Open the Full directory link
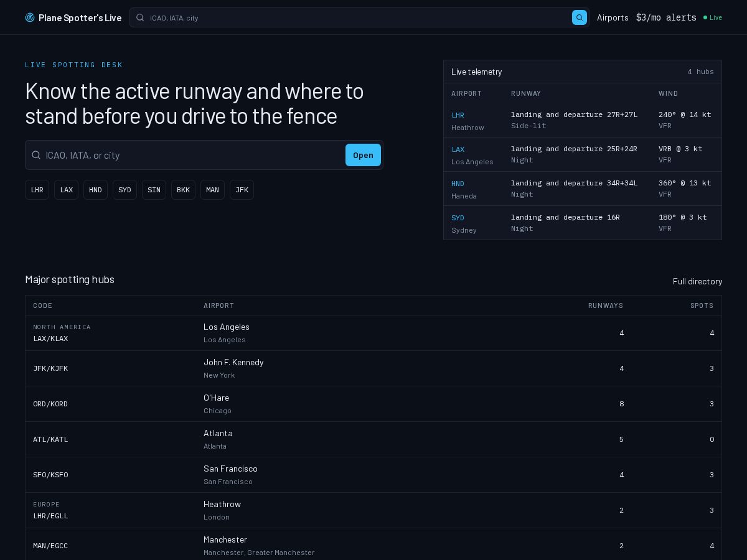 pos(697,281)
